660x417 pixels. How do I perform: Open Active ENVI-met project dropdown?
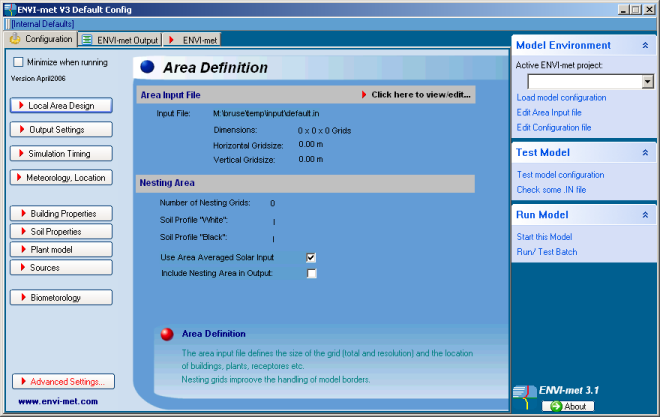pos(648,81)
